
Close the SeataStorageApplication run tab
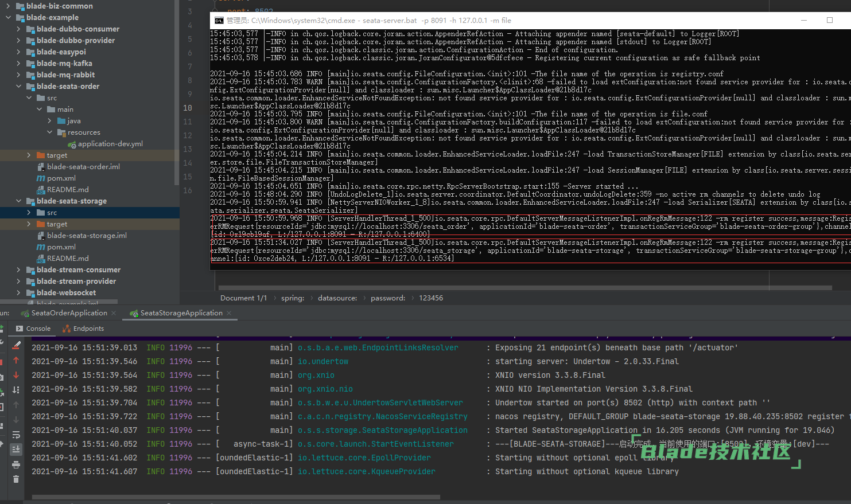pos(229,313)
